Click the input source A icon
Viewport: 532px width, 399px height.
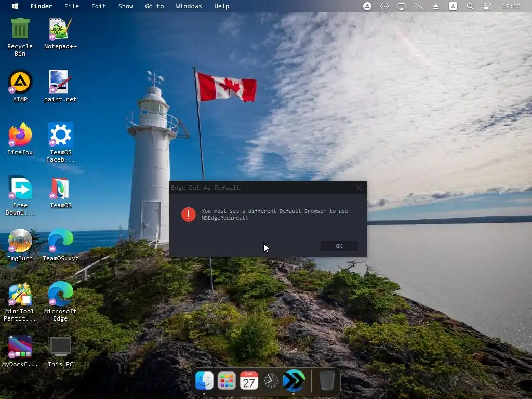[x=453, y=6]
